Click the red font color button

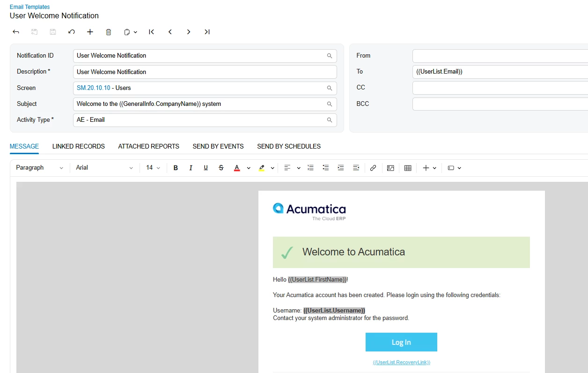click(237, 168)
